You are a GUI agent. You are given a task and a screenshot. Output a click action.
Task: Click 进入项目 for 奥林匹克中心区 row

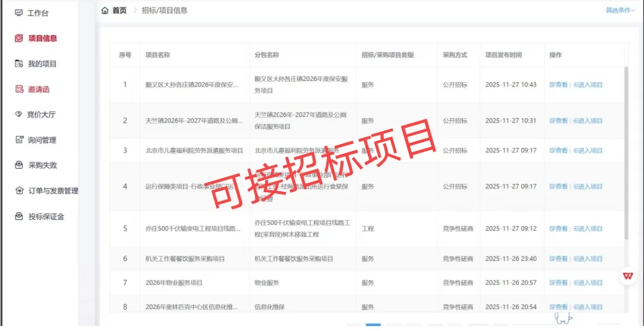[x=588, y=307]
